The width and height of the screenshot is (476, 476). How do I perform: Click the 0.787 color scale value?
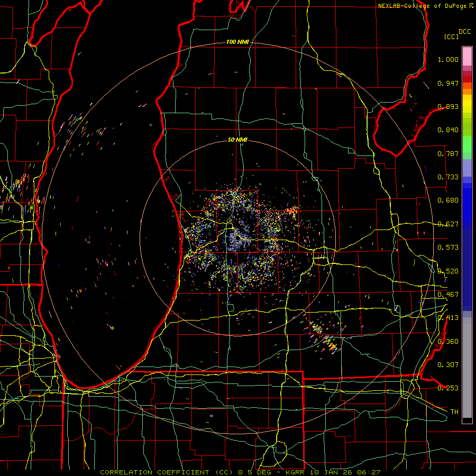coord(448,153)
